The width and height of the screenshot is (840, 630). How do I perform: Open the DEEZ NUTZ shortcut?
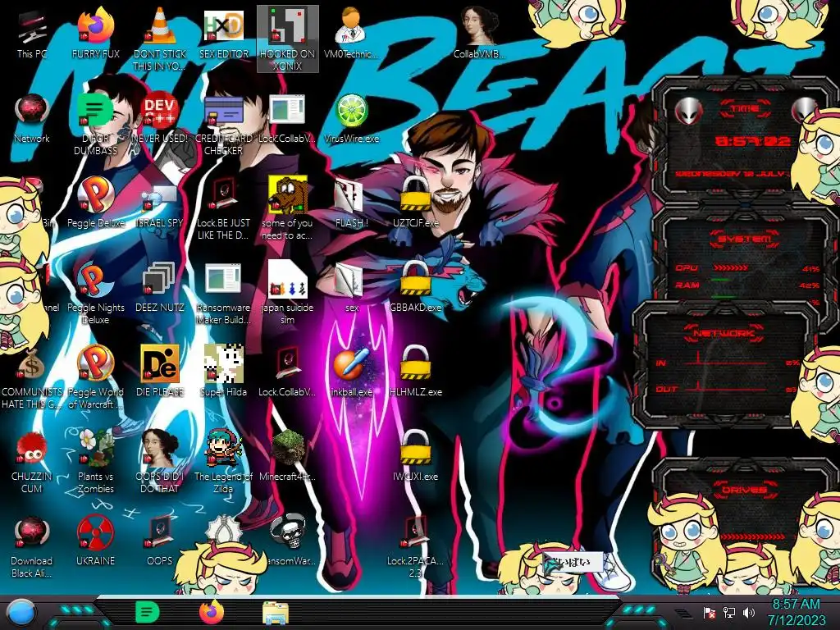coord(160,287)
